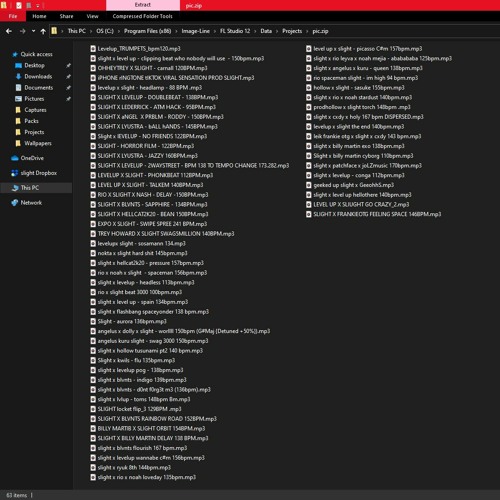Open Downloads folder in sidebar

click(38, 77)
